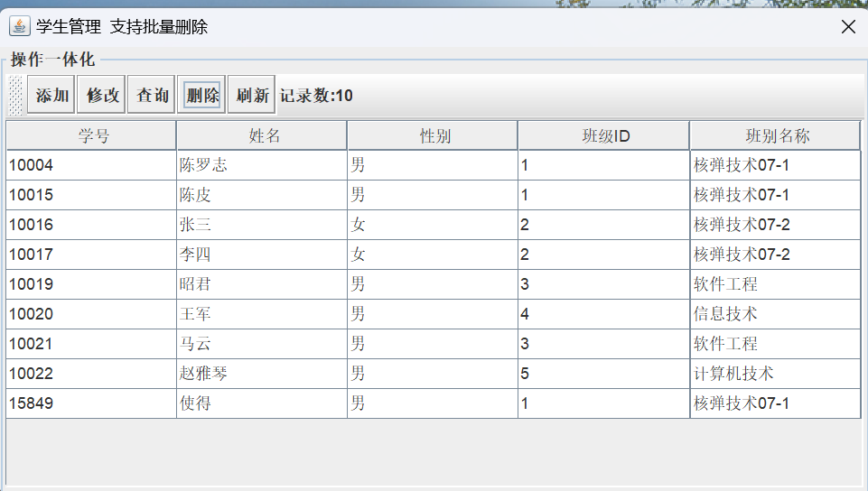Select student ID 10004 cell
The image size is (868, 491).
(x=91, y=165)
